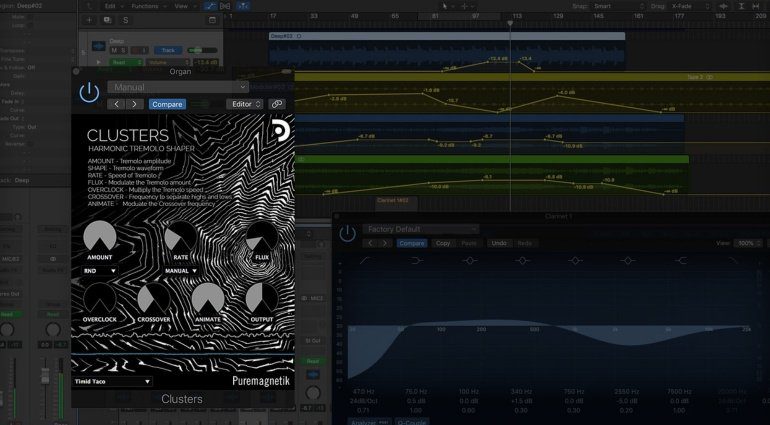Click the playhead marker in ruler
This screenshot has width=770, height=425.
pyautogui.click(x=510, y=23)
